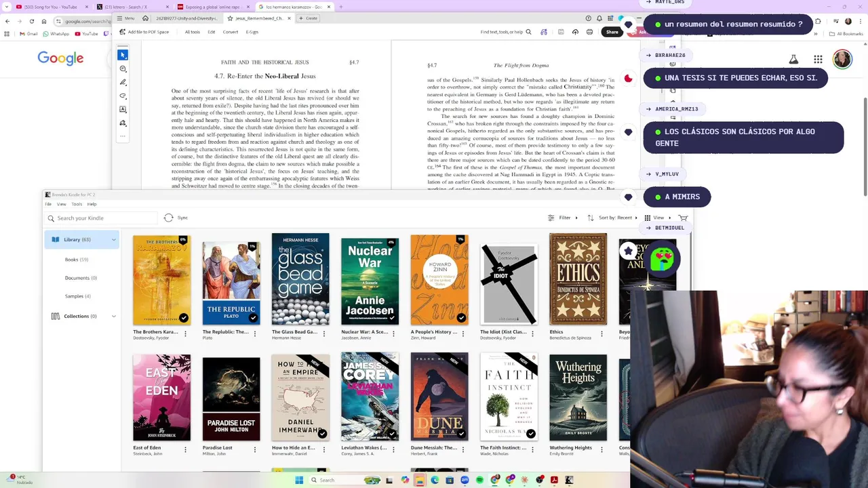Select the freehand lasso draw tool in PDF sidebar
The image size is (868, 488).
pyautogui.click(x=123, y=96)
